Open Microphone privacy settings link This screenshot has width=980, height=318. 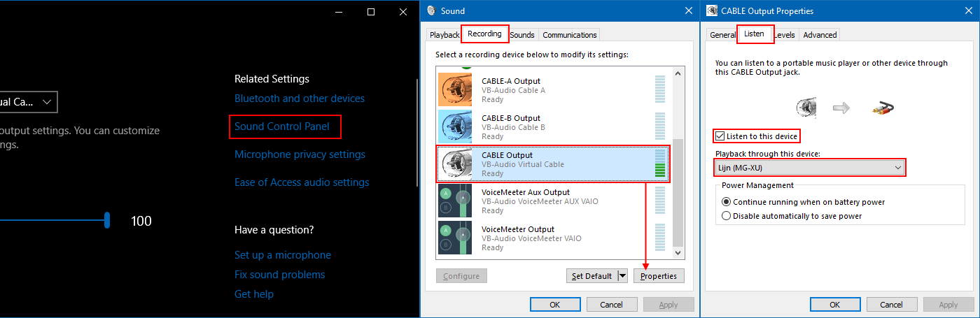(x=300, y=154)
